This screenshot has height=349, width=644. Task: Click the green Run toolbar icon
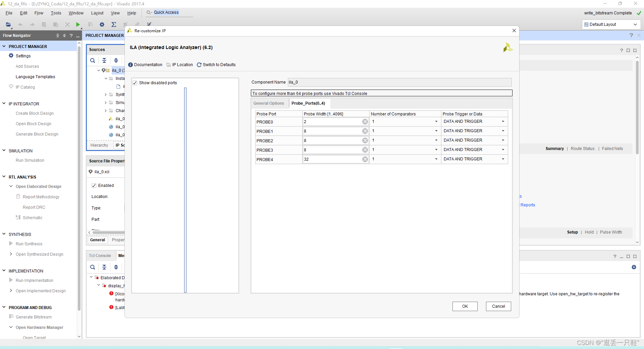point(78,24)
